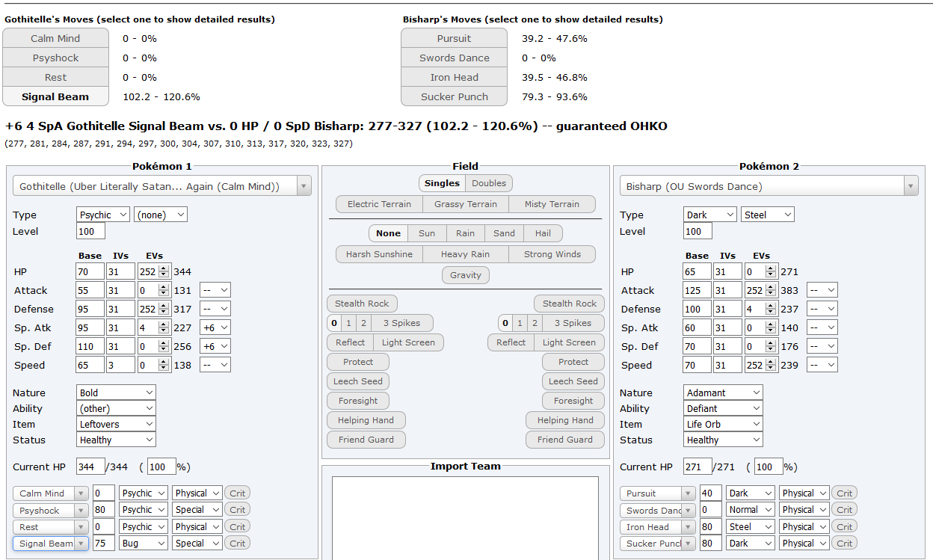933x560 pixels.
Task: Enable Harsh Sunshine weather
Action: (x=379, y=254)
